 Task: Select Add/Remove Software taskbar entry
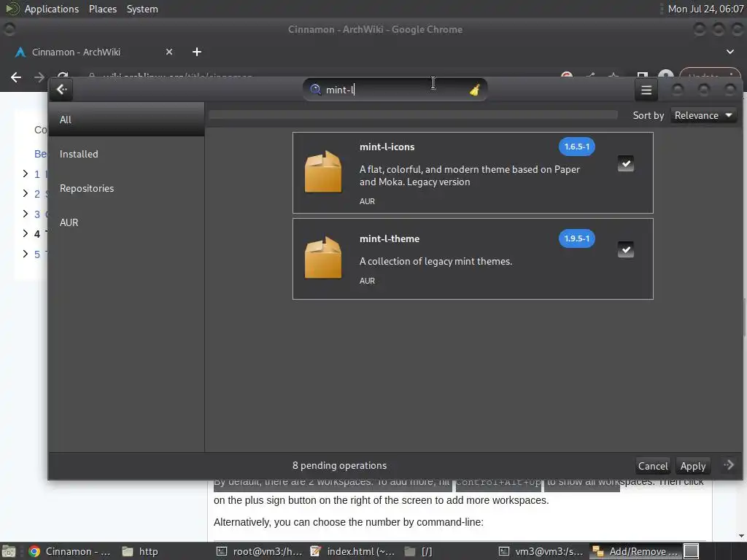[635, 551]
